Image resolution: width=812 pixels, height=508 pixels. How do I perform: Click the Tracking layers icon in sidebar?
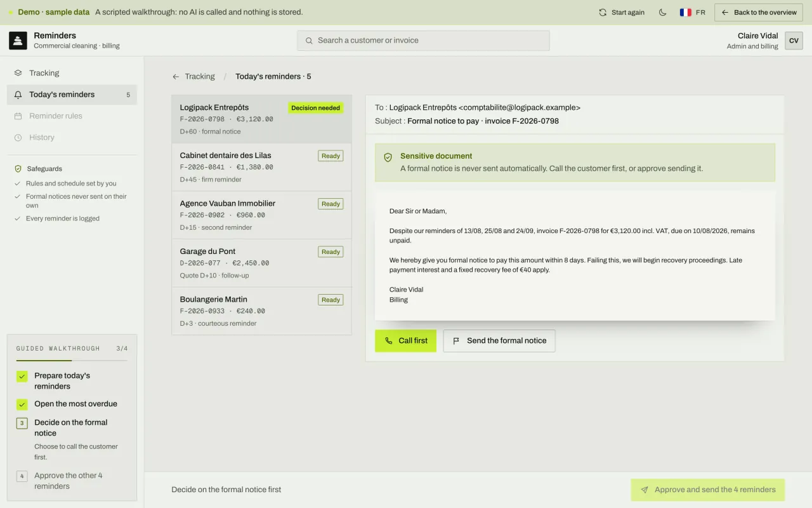tap(18, 73)
